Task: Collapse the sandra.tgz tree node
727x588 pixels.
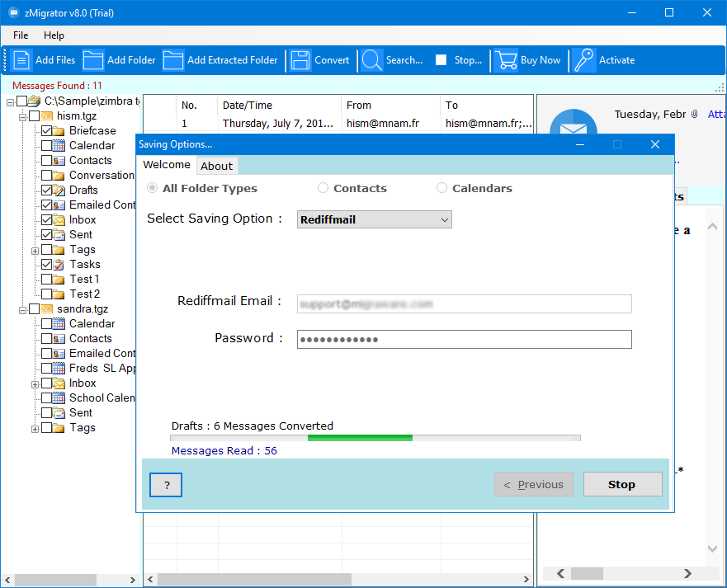Action: point(22,309)
